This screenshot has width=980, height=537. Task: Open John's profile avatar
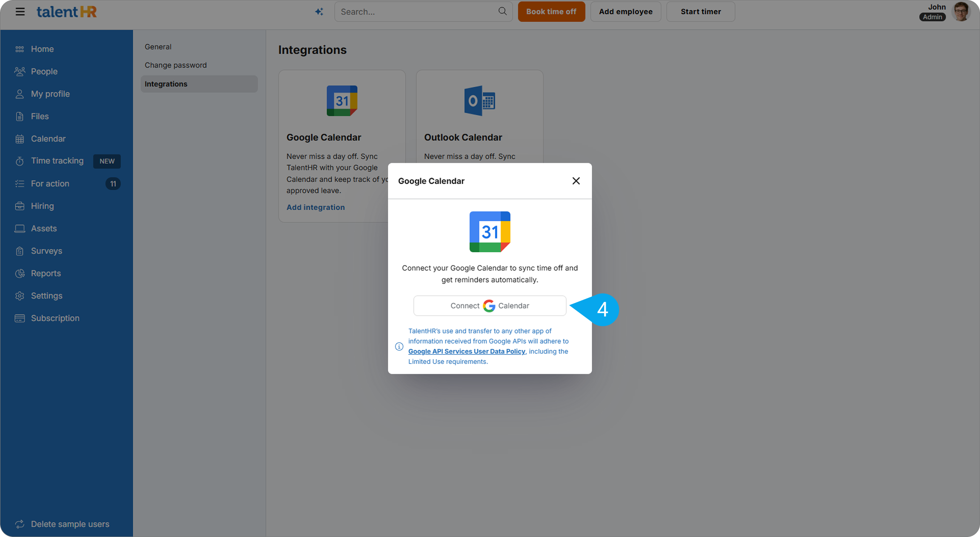(961, 11)
